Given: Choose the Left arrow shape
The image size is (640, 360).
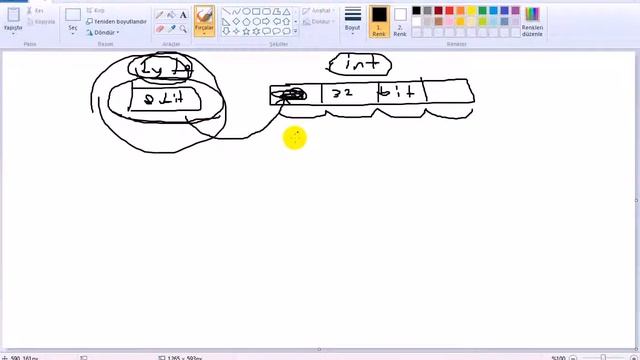Looking at the screenshot, I should tap(276, 22).
